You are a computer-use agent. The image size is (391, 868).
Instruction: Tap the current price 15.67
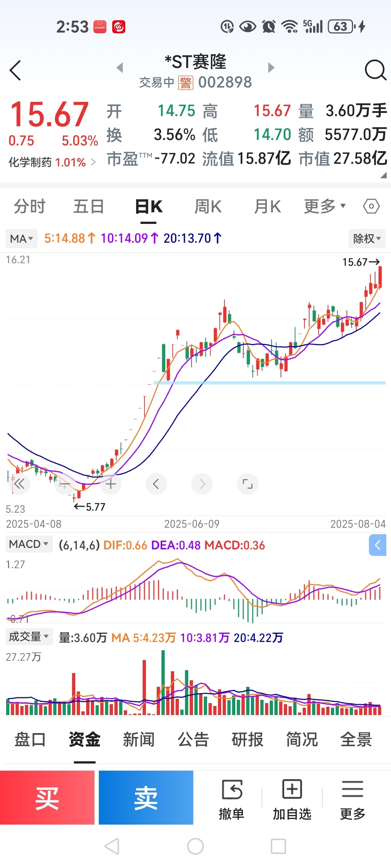tap(49, 115)
